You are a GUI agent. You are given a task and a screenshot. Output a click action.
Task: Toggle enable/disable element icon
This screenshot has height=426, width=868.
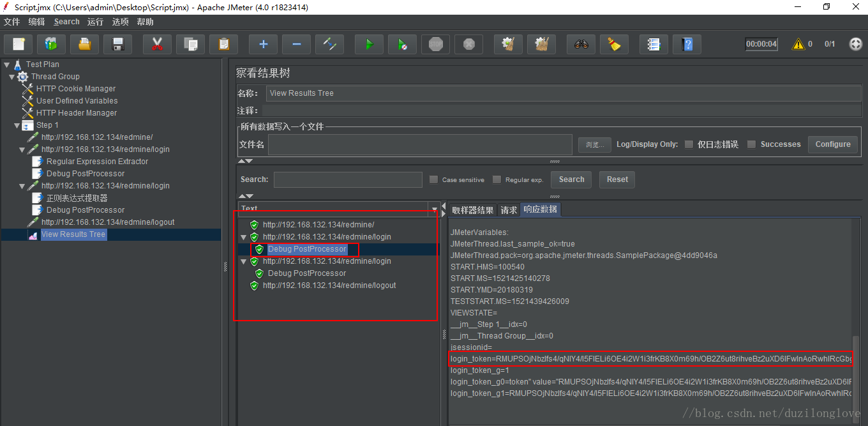tap(329, 44)
